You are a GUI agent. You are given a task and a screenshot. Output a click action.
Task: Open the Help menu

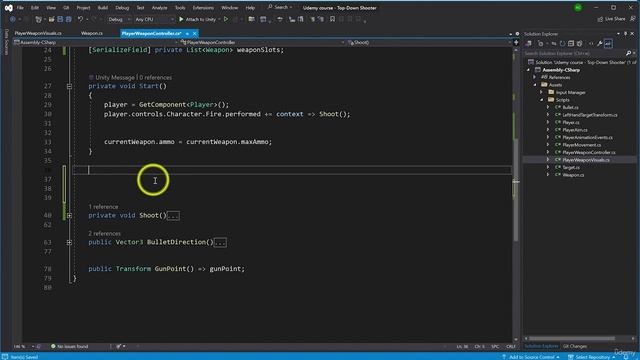pyautogui.click(x=250, y=8)
